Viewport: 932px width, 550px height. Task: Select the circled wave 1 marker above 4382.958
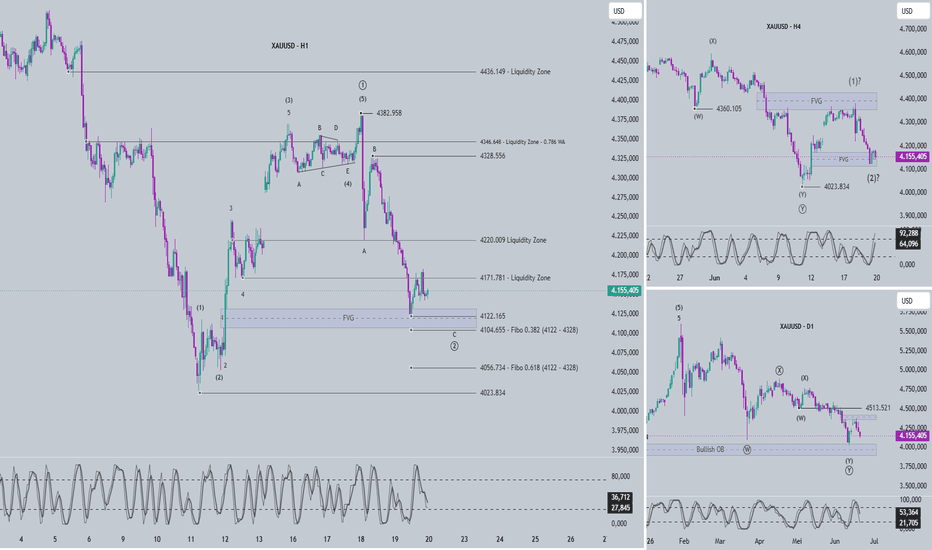coord(363,86)
